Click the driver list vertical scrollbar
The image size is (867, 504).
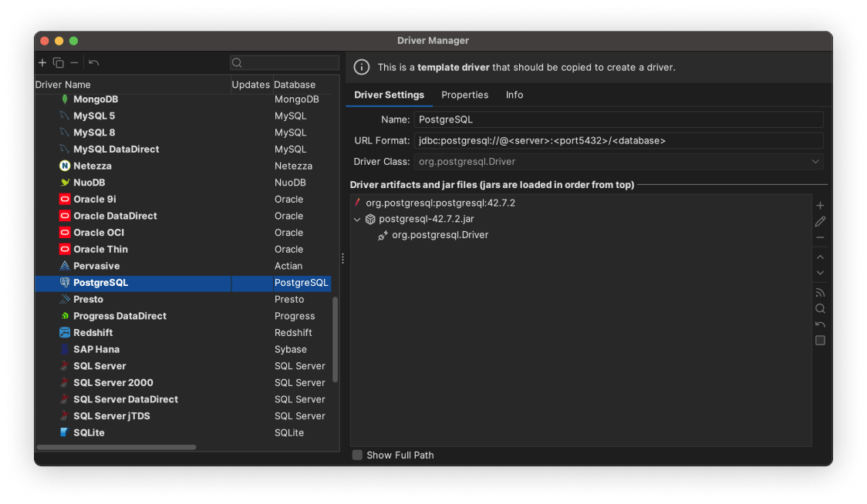335,340
